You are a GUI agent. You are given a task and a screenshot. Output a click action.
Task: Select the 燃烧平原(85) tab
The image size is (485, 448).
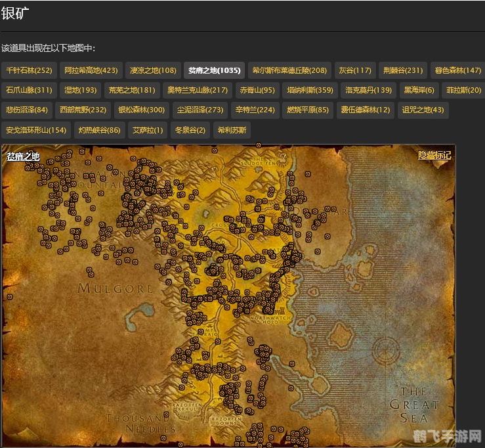click(308, 110)
